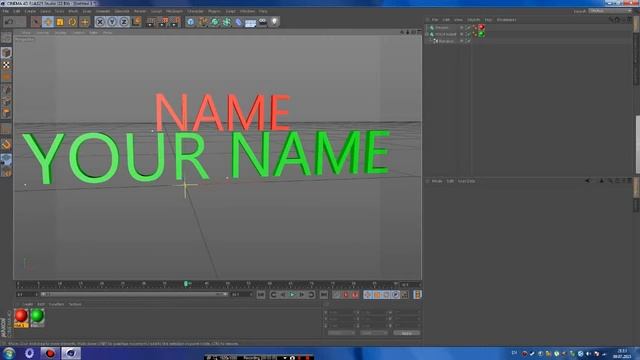The height and width of the screenshot is (360, 640).
Task: Open the Windows Start menu
Action: 8,353
